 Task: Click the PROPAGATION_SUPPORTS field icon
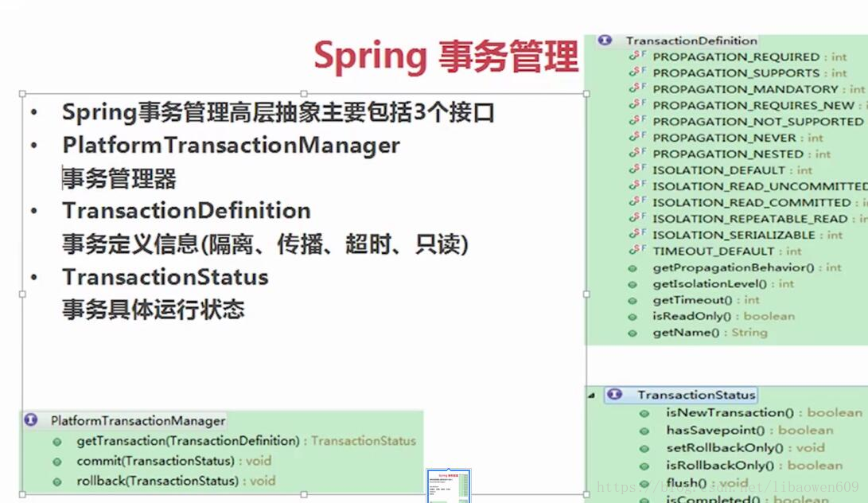637,72
